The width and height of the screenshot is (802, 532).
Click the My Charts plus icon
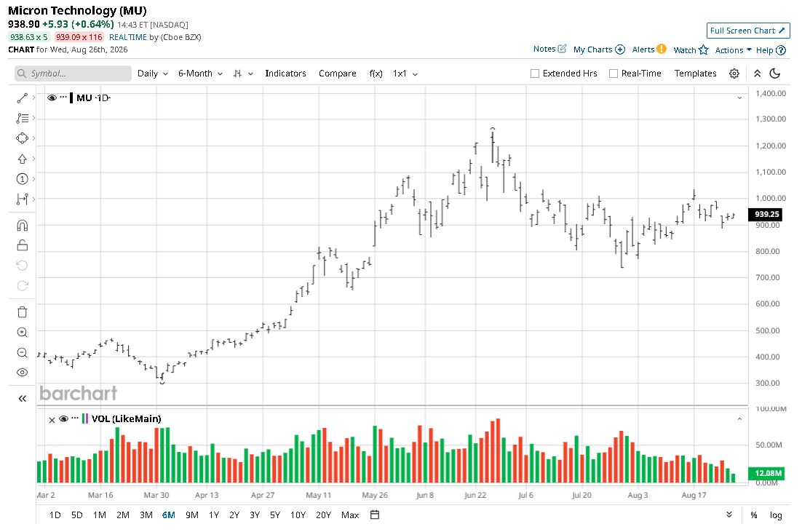[620, 49]
